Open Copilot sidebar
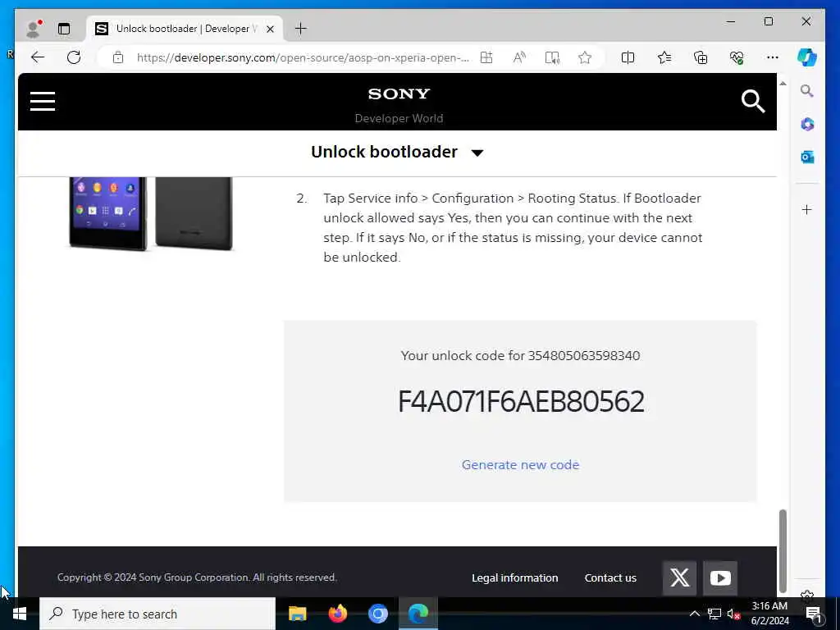 pyautogui.click(x=807, y=57)
